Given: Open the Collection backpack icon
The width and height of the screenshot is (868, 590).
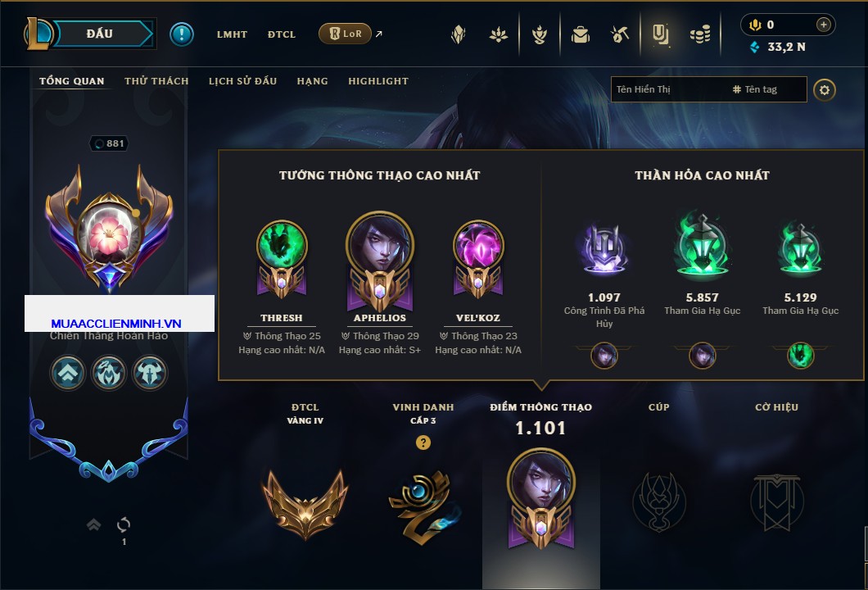Looking at the screenshot, I should tap(580, 34).
